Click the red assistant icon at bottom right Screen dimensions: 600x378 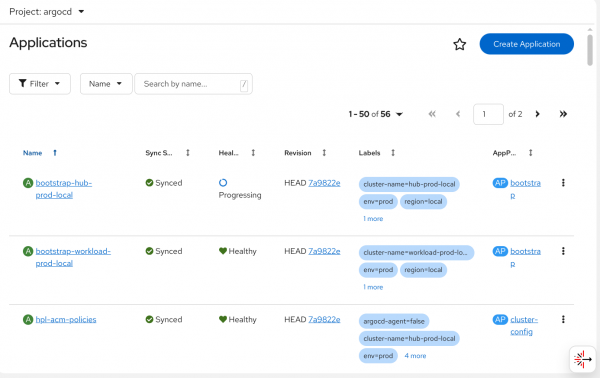(582, 359)
